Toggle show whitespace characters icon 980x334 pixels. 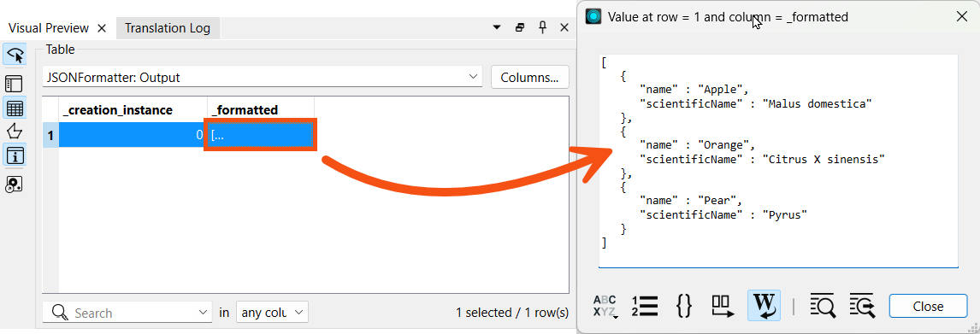coord(723,306)
